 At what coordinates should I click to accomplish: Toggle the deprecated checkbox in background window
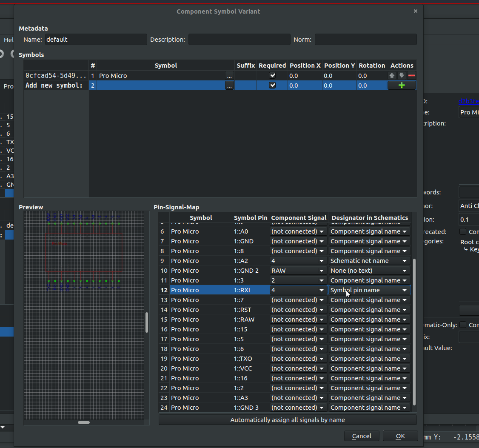(463, 231)
